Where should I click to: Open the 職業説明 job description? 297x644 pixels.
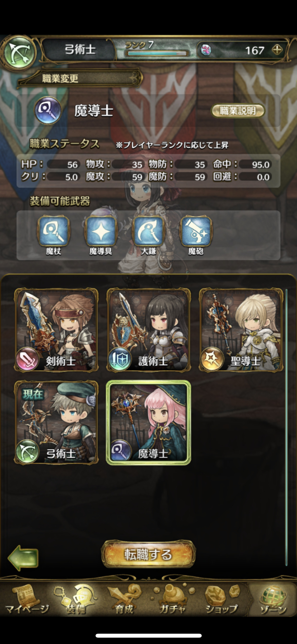tap(238, 111)
